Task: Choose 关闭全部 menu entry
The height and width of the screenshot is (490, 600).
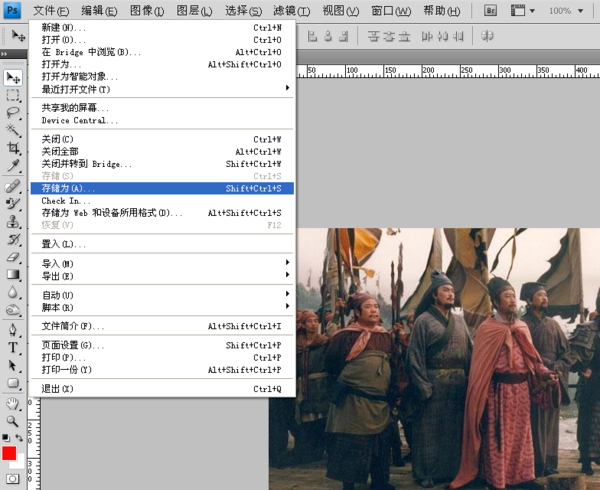Action: coord(162,151)
